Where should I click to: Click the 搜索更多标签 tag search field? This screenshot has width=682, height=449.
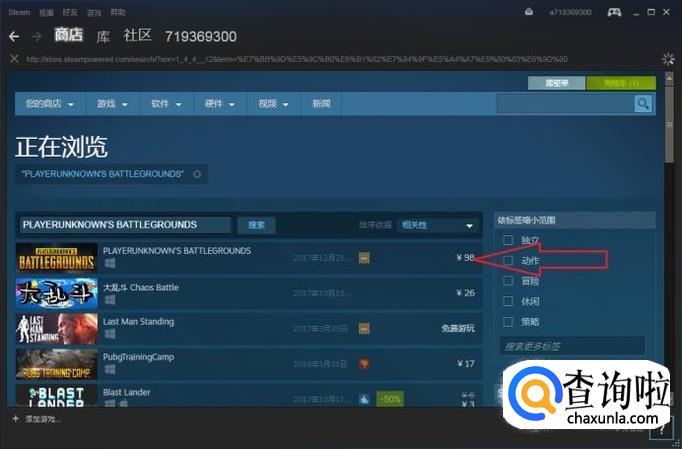tap(573, 346)
